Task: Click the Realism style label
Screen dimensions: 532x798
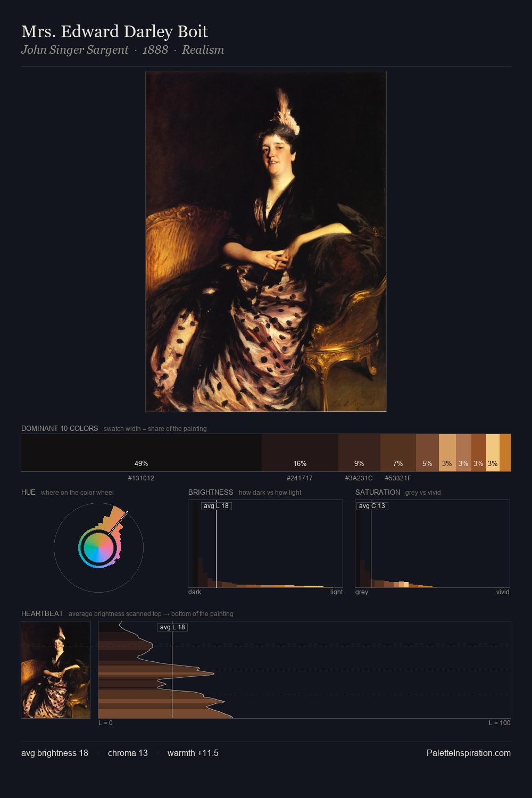Action: pos(203,49)
